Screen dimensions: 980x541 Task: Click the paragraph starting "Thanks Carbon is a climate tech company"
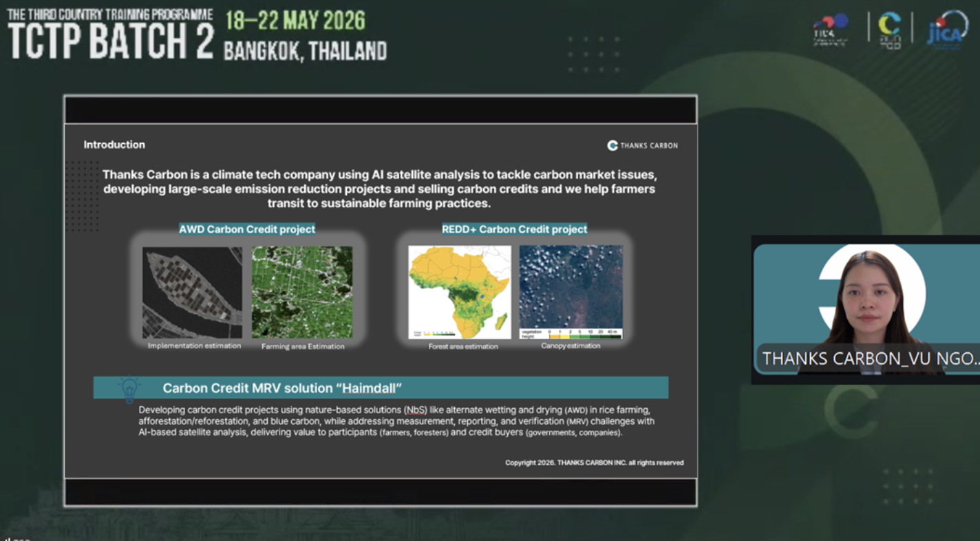(379, 189)
